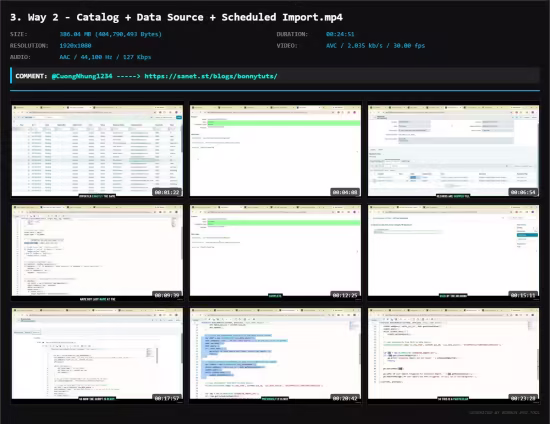Click the DURATION label

pyautogui.click(x=292, y=34)
